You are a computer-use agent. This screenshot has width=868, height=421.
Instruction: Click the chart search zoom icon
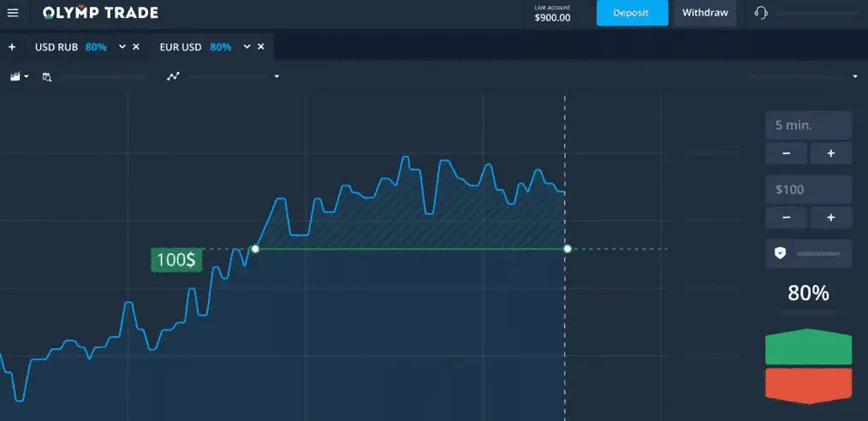(47, 77)
